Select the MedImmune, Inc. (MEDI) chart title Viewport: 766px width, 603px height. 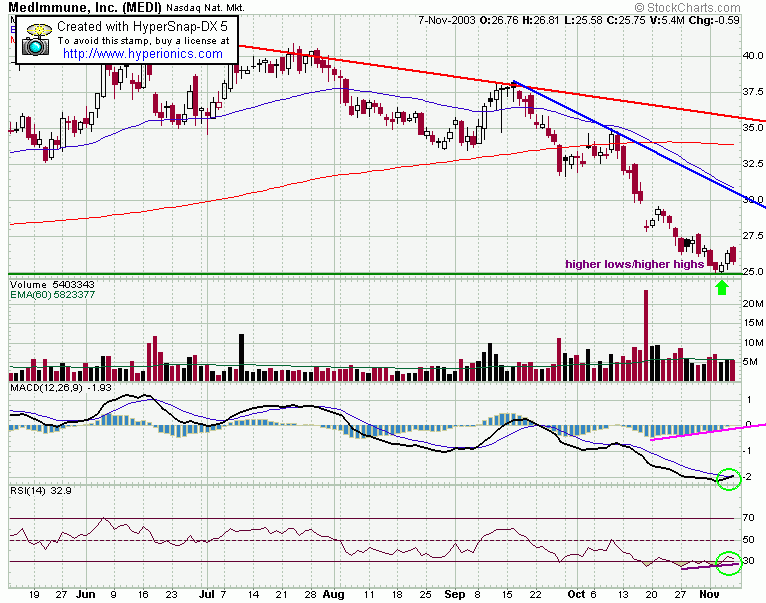85,7
